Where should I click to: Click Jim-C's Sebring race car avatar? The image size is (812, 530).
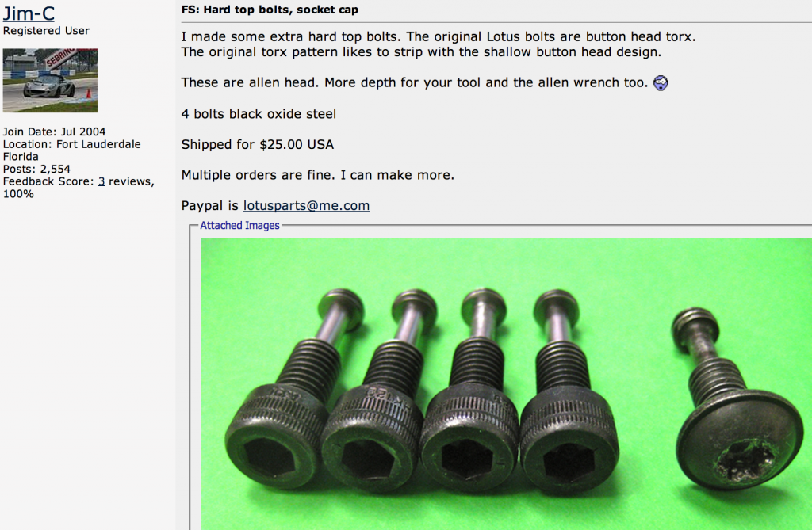click(50, 80)
